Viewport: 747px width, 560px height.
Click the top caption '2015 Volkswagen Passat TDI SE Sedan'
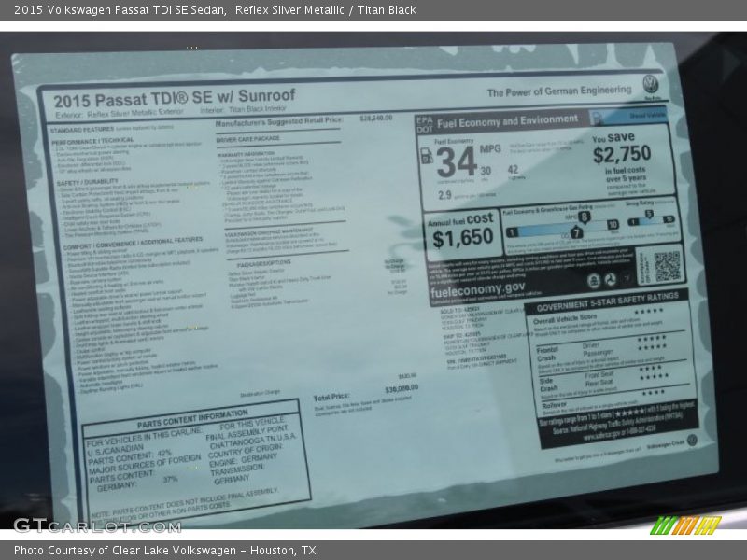click(120, 9)
